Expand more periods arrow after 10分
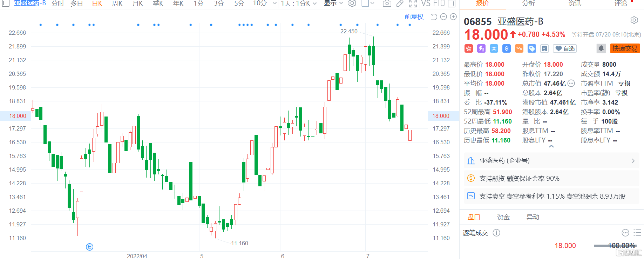The width and height of the screenshot is (644, 259). coord(274,4)
